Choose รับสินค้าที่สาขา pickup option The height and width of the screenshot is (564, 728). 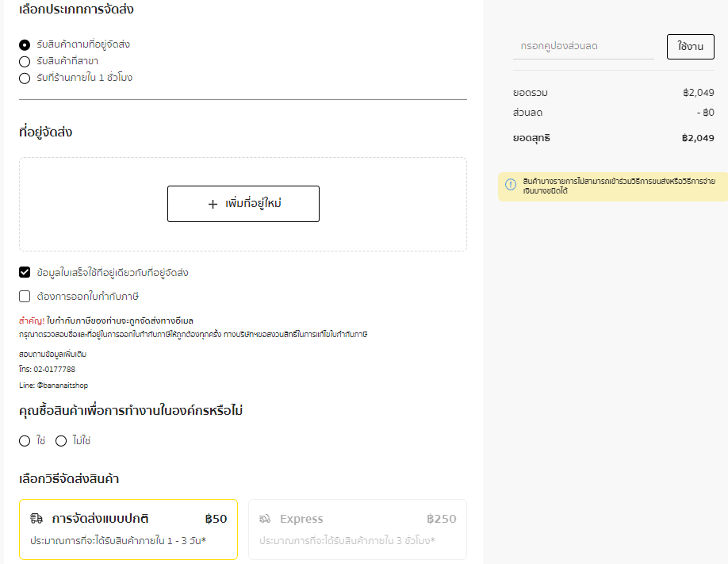point(25,61)
